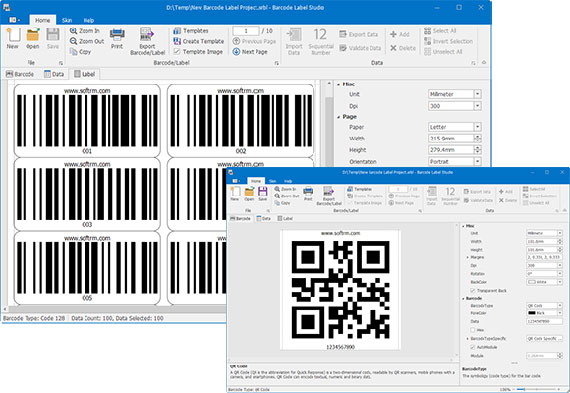Open the Data view tab in back window
Image resolution: width=570 pixels, height=393 pixels.
[54, 74]
